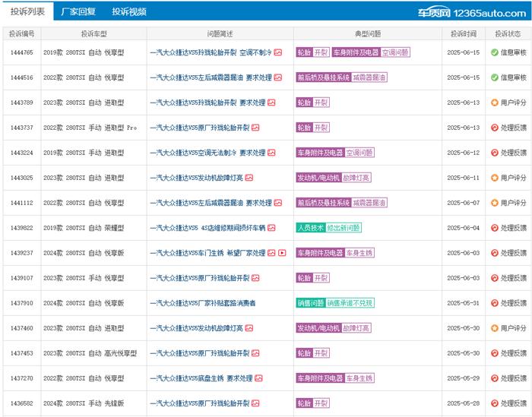The width and height of the screenshot is (532, 417).
Task: Click the 投诉时间 column header
Action: [x=464, y=34]
